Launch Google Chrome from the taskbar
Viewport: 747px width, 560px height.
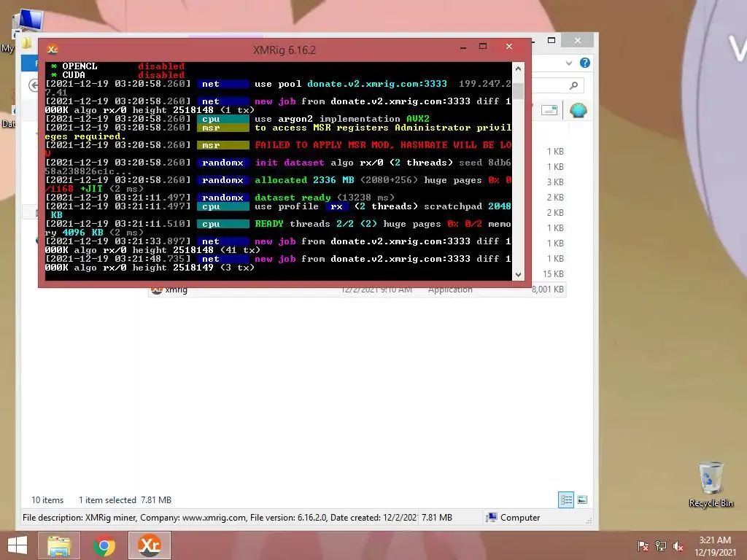(x=104, y=545)
